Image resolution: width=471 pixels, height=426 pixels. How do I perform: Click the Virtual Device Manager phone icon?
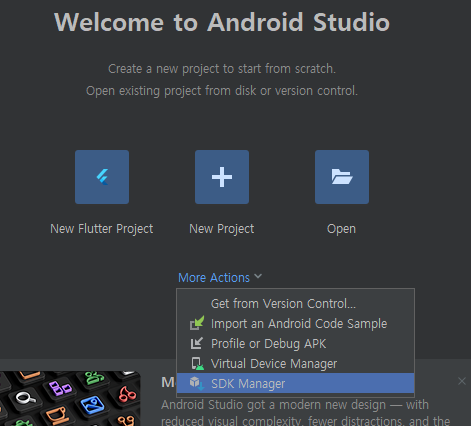197,364
